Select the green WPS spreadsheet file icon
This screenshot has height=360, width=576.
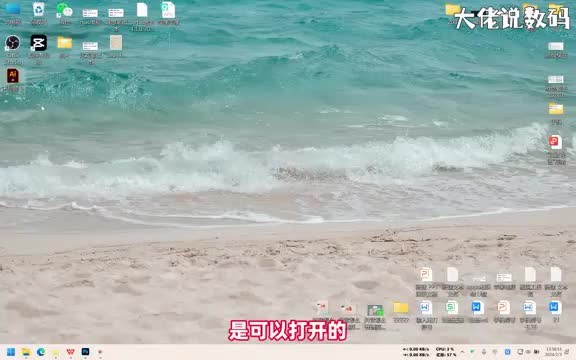point(451,307)
